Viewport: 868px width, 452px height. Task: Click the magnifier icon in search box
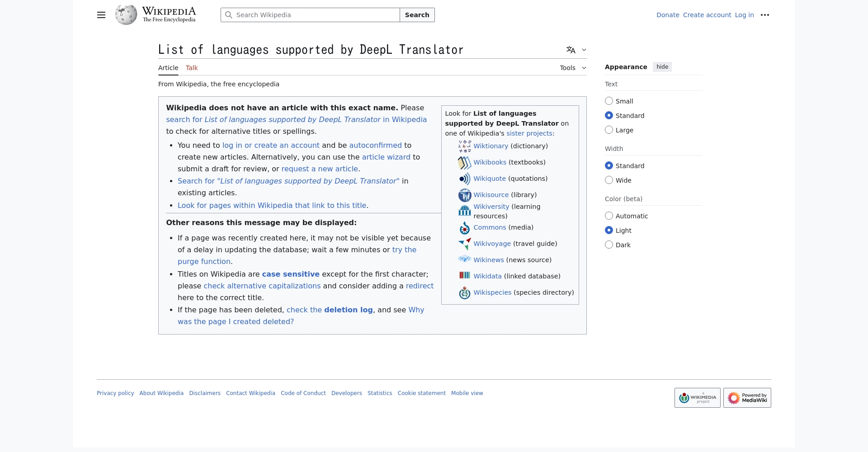click(229, 15)
